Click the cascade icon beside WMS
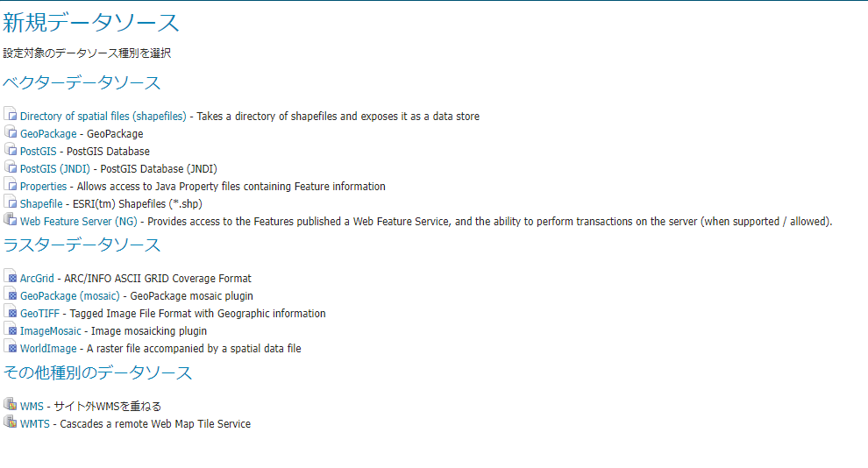This screenshot has height=468, width=868. click(10, 405)
